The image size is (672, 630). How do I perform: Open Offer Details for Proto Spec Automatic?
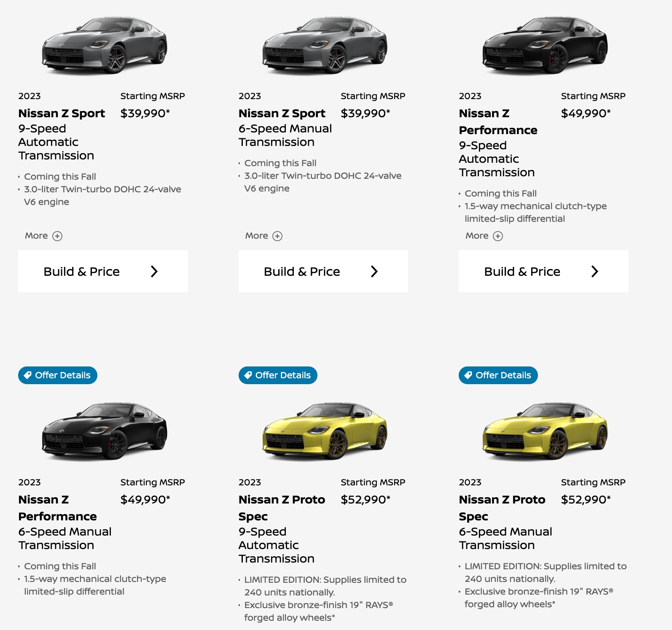coord(278,375)
